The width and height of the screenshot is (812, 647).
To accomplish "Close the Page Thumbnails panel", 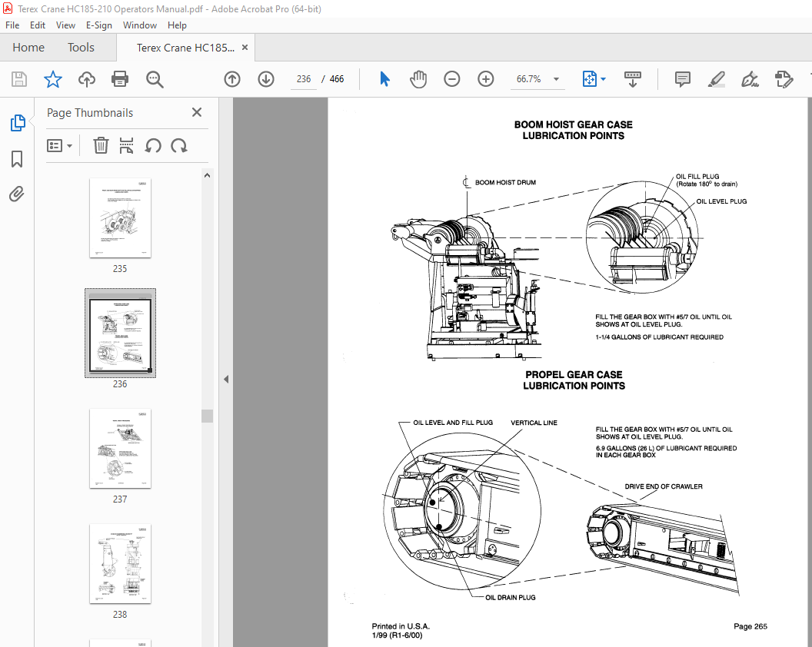I will [197, 112].
